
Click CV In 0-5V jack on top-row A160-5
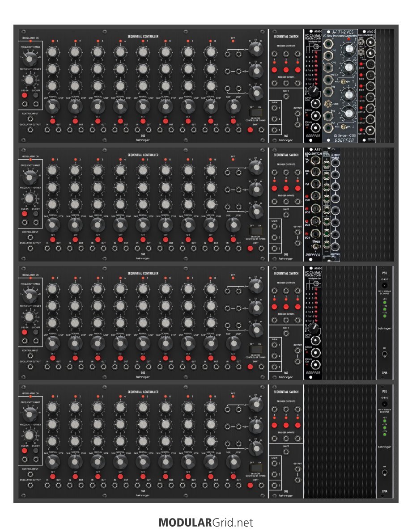coord(316,104)
